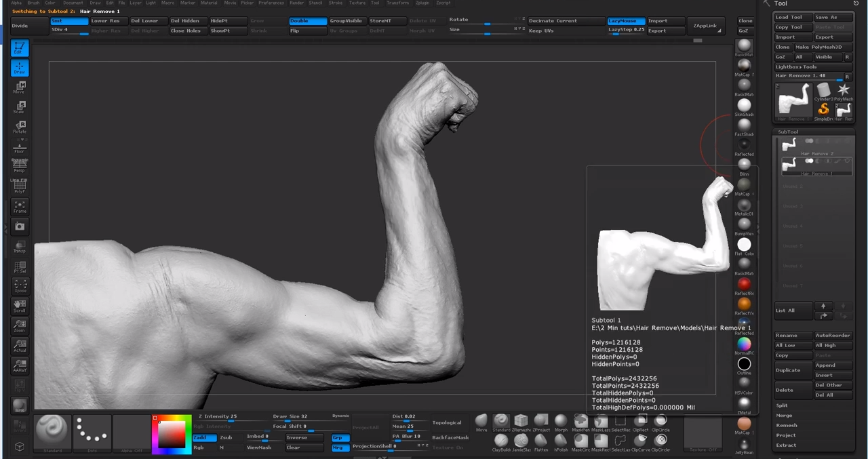Open the Zplugin menu

[x=422, y=3]
